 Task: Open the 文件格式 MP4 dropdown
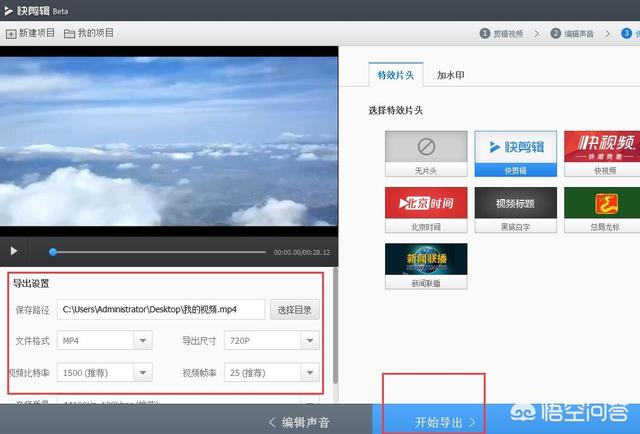pyautogui.click(x=105, y=340)
